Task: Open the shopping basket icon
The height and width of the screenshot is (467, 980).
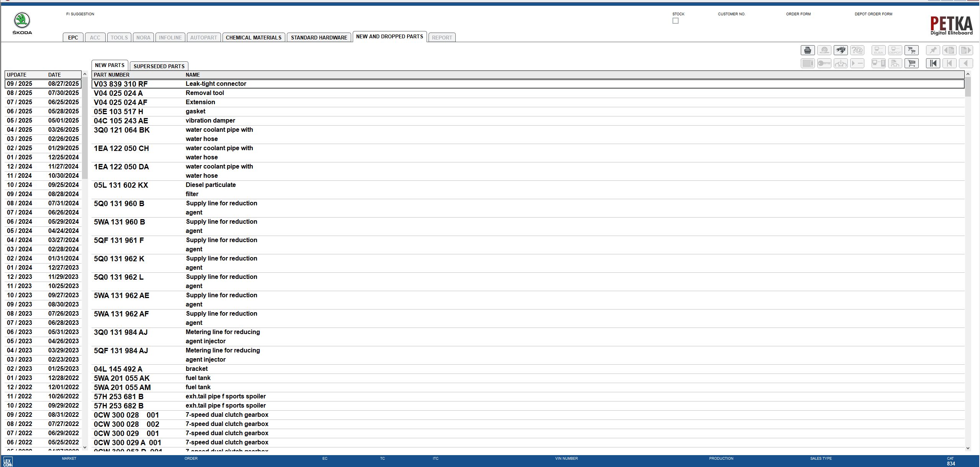Action: point(912,63)
